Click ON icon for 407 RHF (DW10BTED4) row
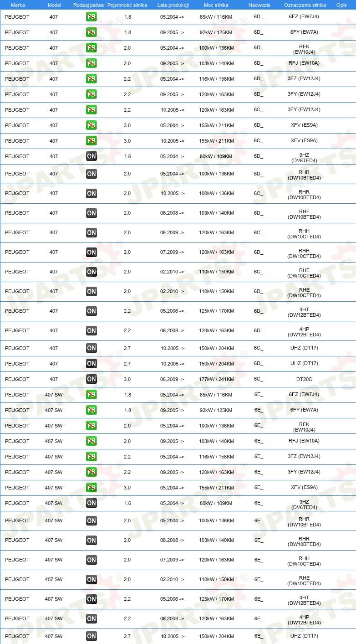 click(91, 213)
